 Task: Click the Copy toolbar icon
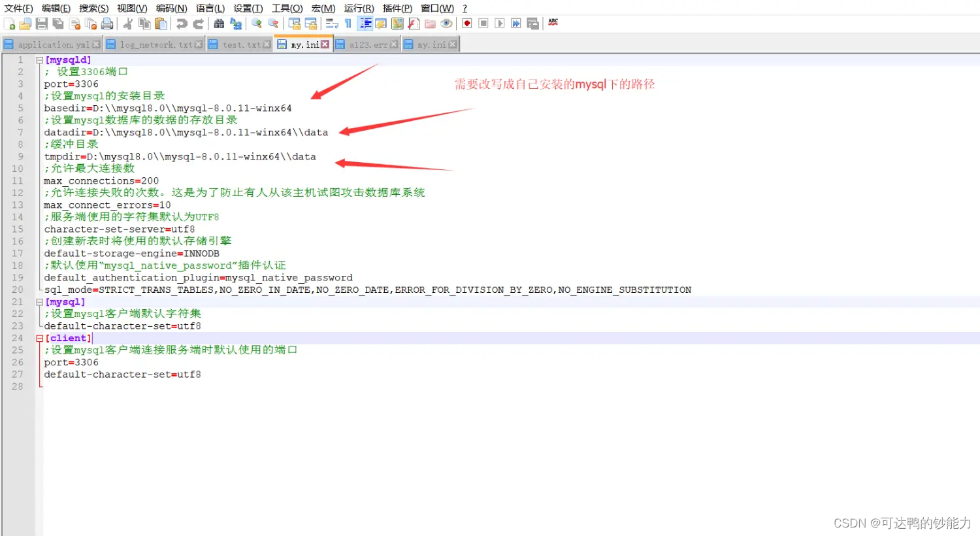click(x=144, y=24)
